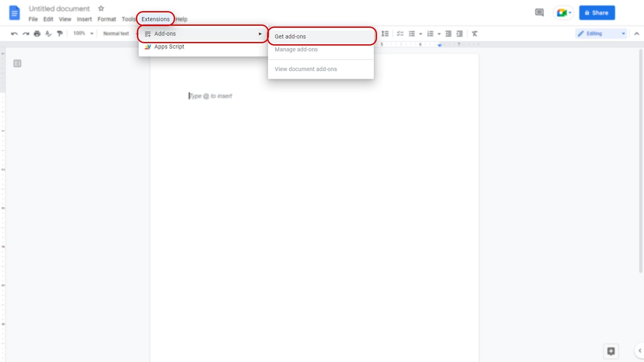Print the document using printer icon

(x=37, y=34)
